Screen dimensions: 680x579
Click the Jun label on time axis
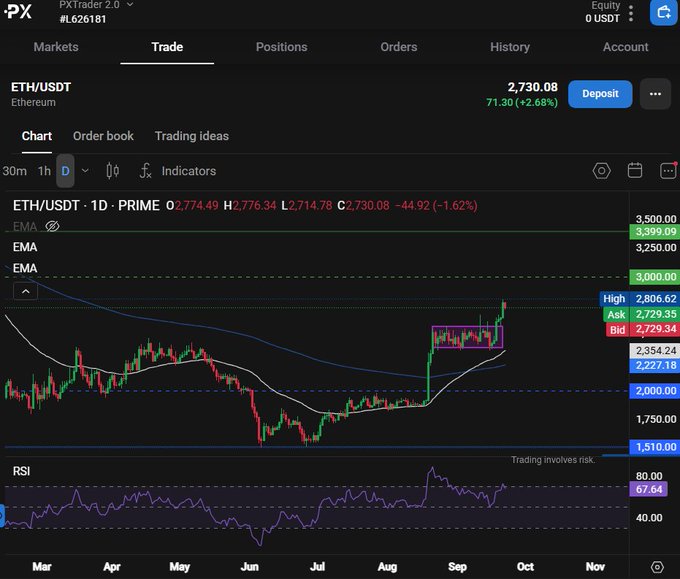(x=249, y=567)
